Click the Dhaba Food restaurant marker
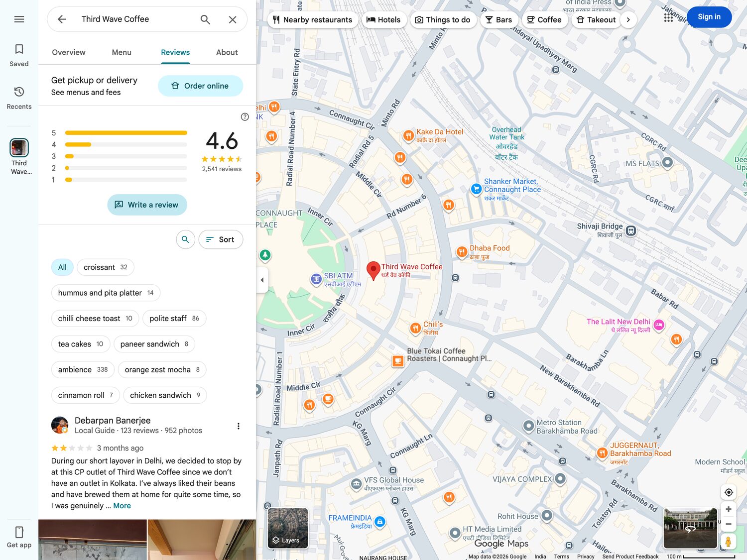This screenshot has height=560, width=747. point(462,252)
